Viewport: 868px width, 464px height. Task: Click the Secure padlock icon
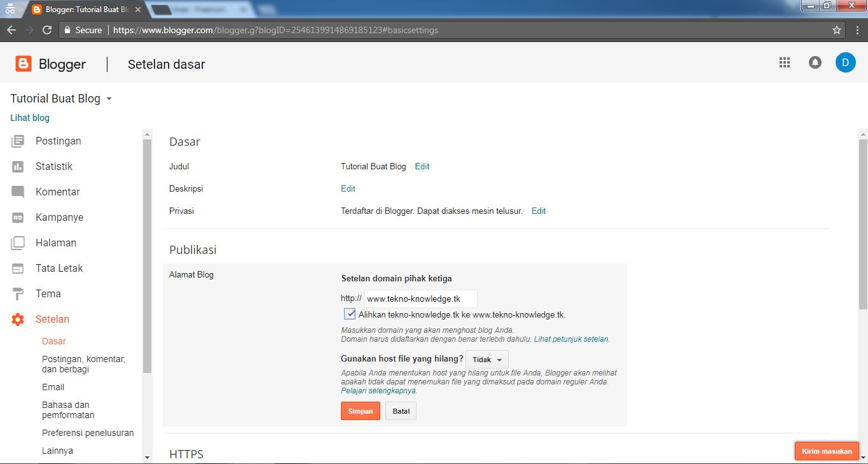click(x=67, y=30)
